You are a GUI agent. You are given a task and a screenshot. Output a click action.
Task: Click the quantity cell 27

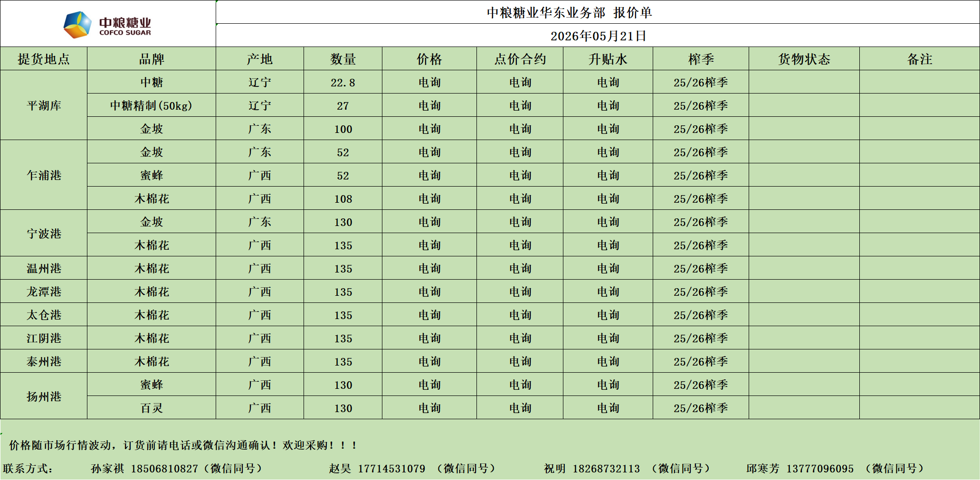343,105
